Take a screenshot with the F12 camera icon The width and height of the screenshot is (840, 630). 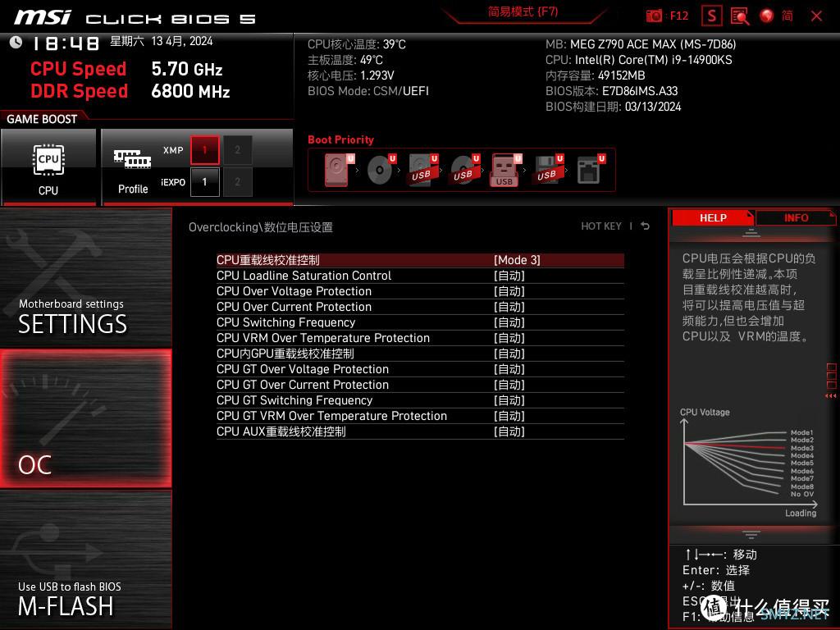click(x=654, y=16)
